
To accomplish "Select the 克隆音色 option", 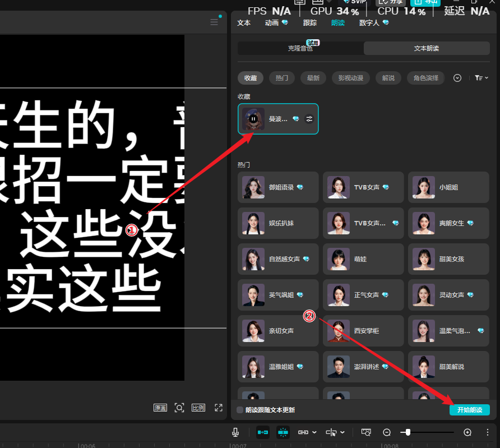I will tap(300, 48).
